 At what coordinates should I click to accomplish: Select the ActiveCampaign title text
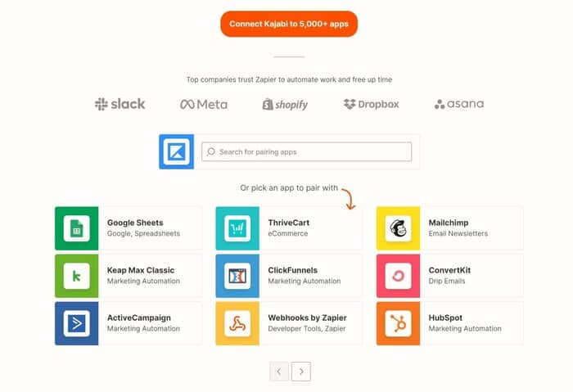(139, 318)
